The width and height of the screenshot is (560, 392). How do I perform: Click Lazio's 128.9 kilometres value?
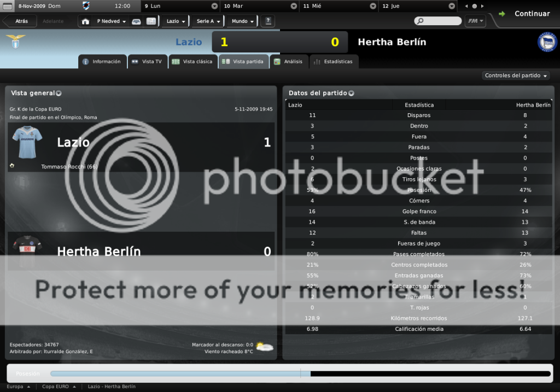(312, 318)
